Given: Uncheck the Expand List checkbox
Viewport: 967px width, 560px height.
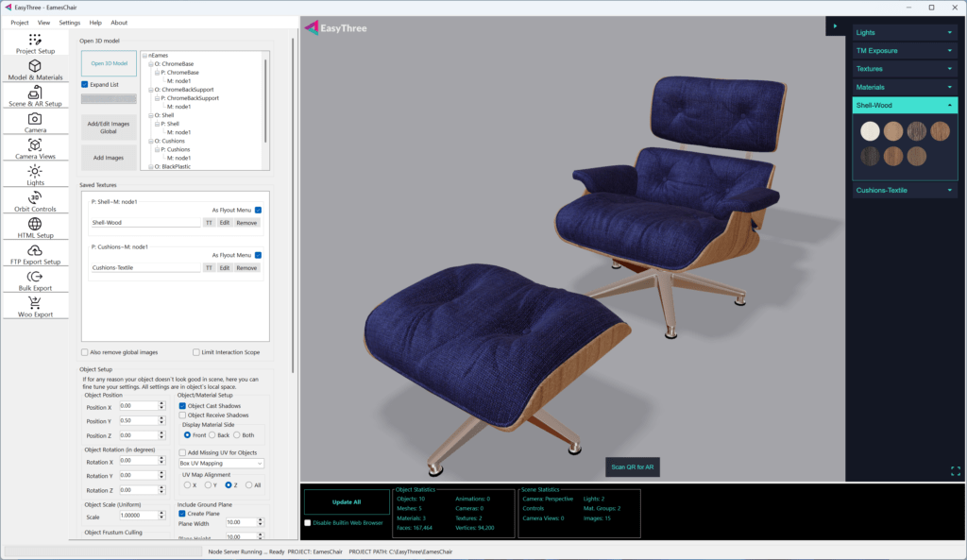Looking at the screenshot, I should click(x=85, y=84).
